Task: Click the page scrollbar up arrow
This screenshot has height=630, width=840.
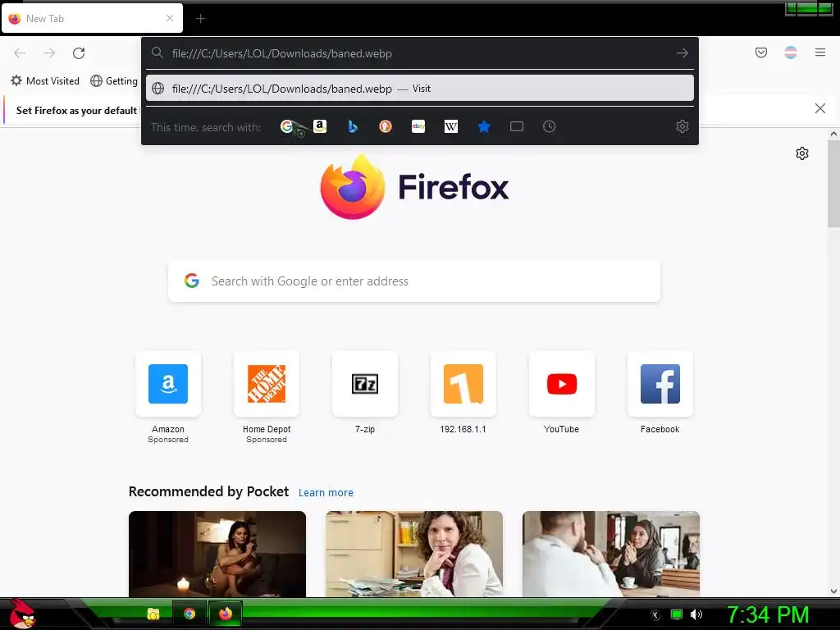Action: (x=833, y=134)
